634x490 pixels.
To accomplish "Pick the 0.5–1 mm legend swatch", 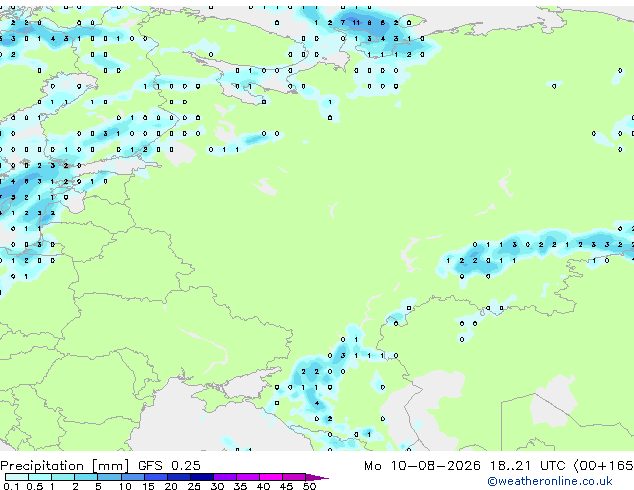I will click(x=40, y=477).
